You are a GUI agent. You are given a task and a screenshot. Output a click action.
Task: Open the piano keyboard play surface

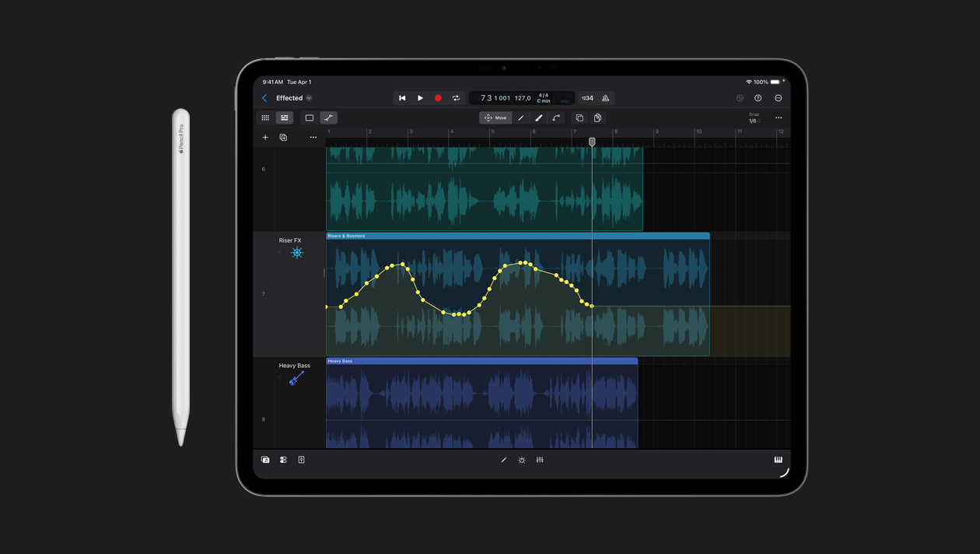pos(779,460)
